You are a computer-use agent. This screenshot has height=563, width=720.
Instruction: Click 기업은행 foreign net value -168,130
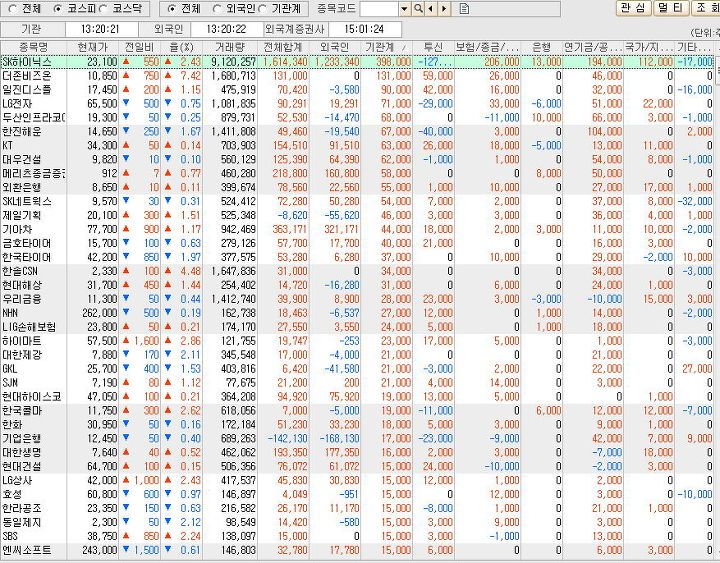pos(339,439)
